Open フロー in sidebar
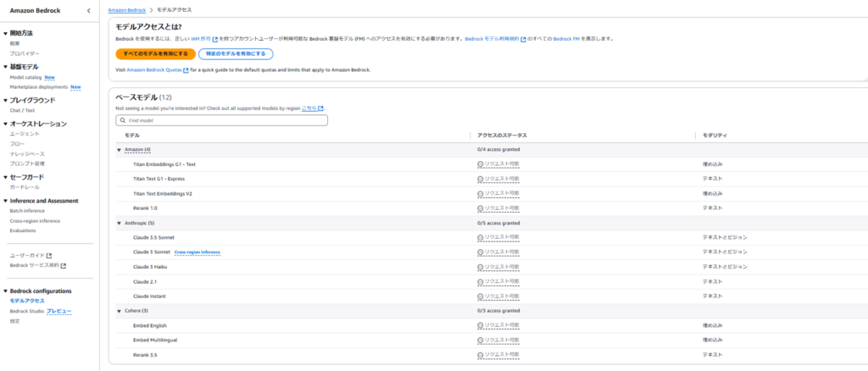Viewport: 868px width, 371px height. pyautogui.click(x=17, y=144)
